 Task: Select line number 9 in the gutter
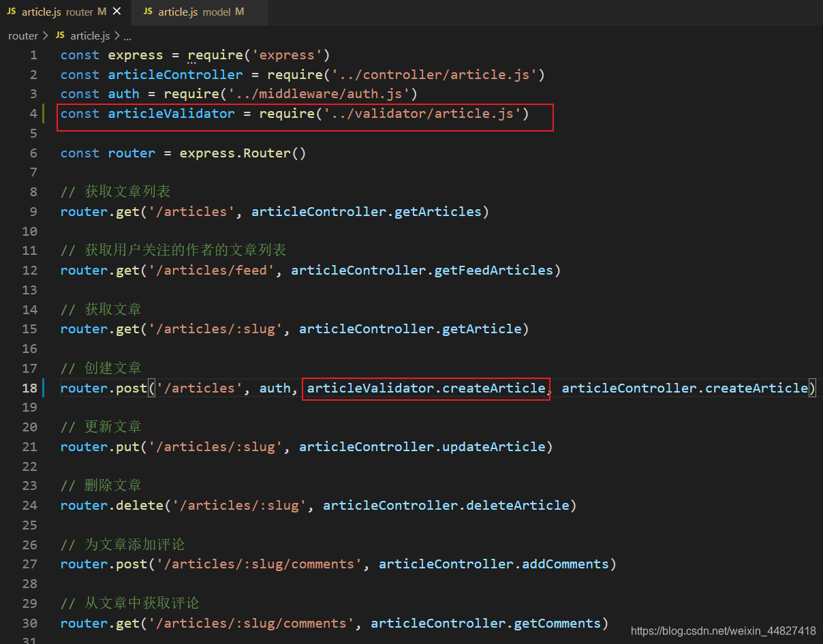tap(33, 212)
